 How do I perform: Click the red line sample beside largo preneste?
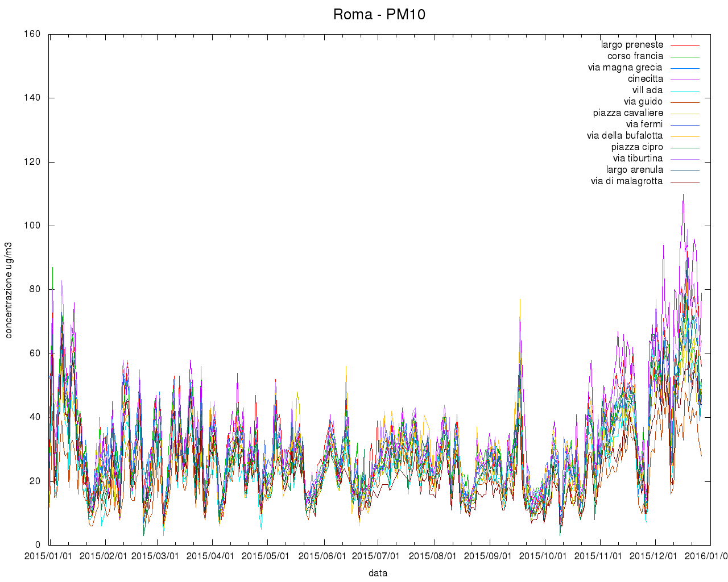pos(685,45)
